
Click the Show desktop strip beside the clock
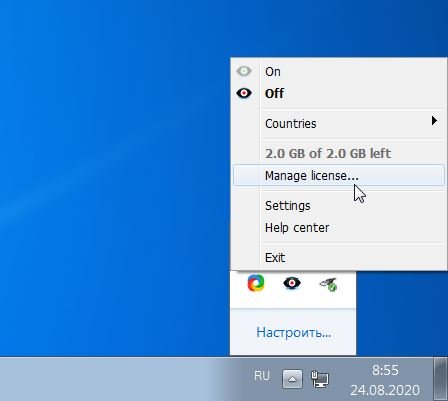click(440, 379)
